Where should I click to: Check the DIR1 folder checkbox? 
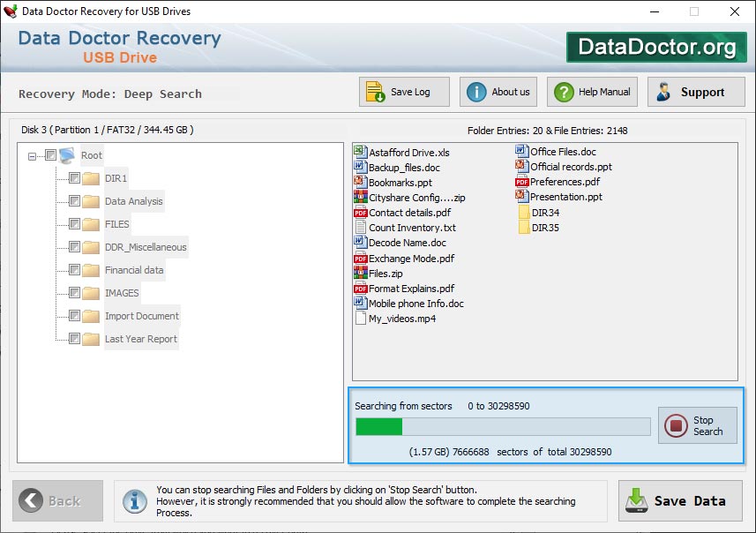tap(74, 178)
